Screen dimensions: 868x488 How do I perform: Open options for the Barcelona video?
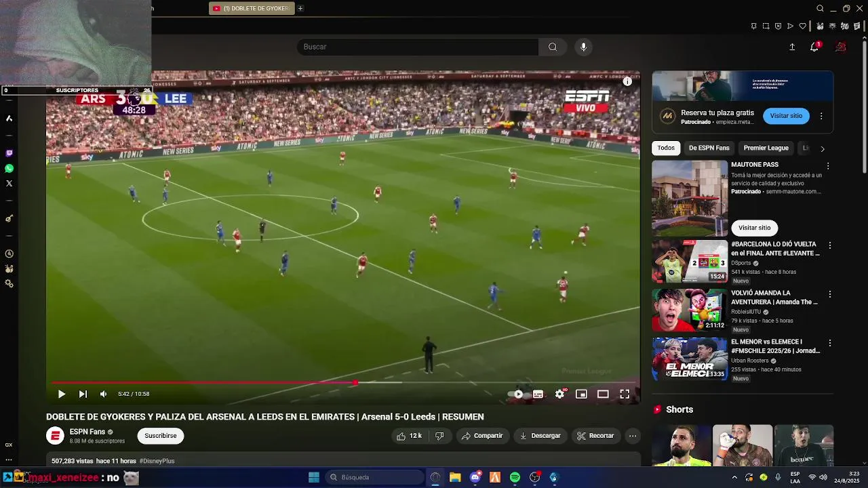829,245
